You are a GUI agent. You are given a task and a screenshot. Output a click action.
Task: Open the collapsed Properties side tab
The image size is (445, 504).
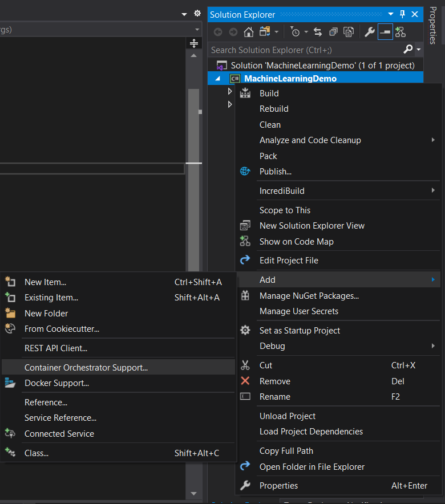(433, 25)
